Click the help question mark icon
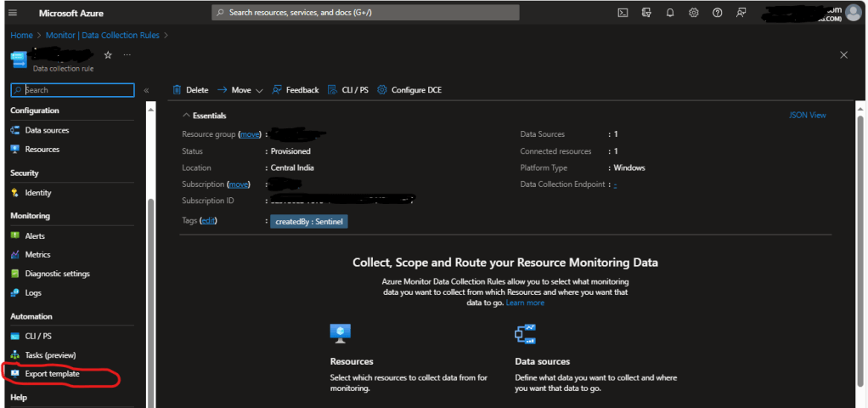This screenshot has width=868, height=408. pos(718,13)
